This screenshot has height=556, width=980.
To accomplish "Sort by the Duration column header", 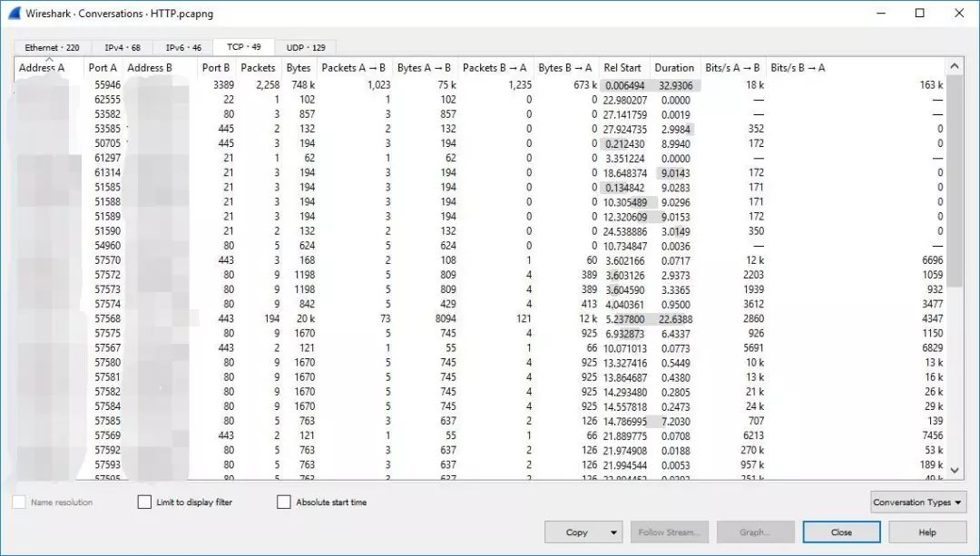I will 674,67.
